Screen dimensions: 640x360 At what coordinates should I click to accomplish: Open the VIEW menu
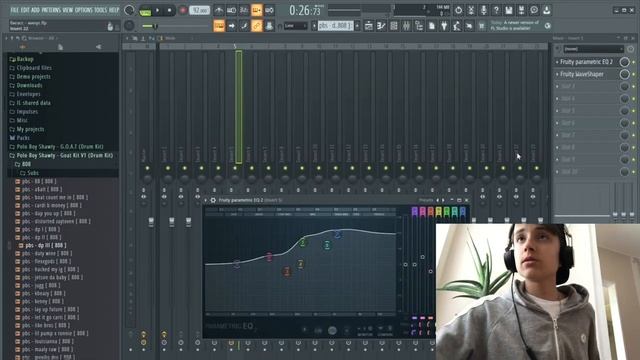point(68,10)
